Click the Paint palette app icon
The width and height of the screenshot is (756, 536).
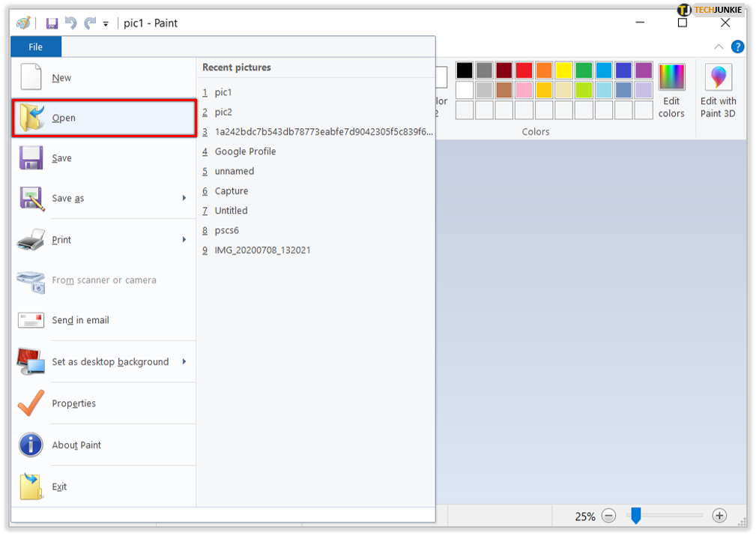coord(23,22)
